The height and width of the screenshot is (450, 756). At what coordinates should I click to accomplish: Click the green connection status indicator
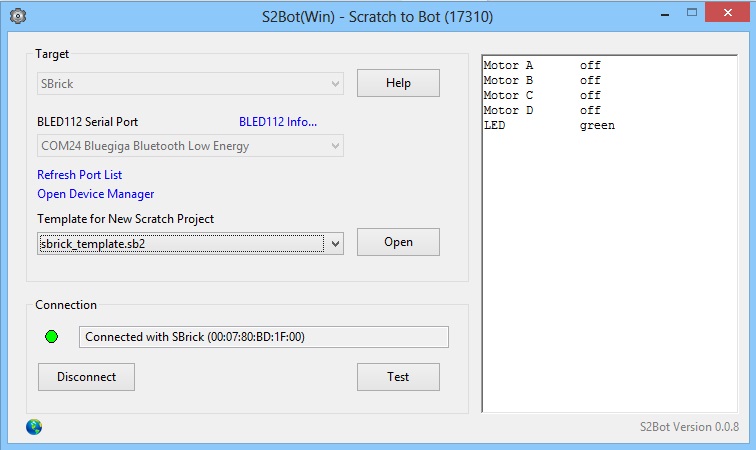52,337
